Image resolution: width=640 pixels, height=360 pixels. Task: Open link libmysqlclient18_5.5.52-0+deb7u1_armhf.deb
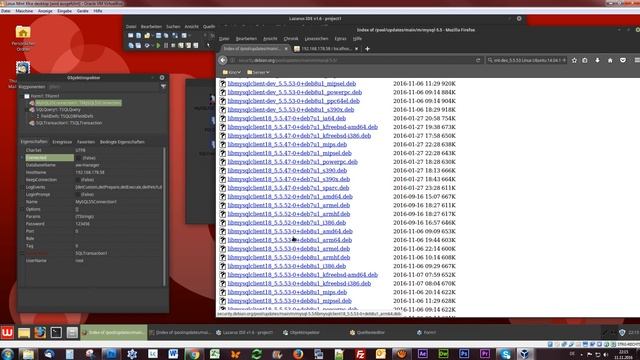(x=289, y=213)
